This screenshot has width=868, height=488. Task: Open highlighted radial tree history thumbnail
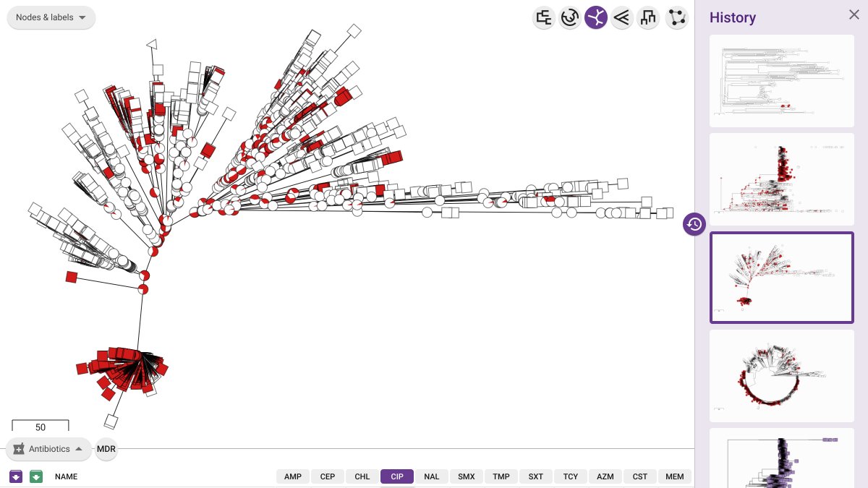[x=782, y=278]
